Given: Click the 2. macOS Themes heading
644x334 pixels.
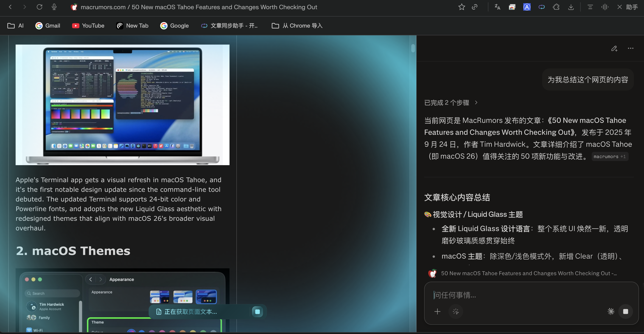Looking at the screenshot, I should [x=73, y=251].
